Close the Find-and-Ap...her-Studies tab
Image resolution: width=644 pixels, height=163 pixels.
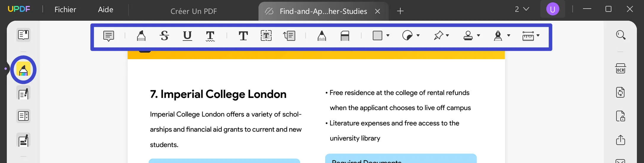click(378, 11)
